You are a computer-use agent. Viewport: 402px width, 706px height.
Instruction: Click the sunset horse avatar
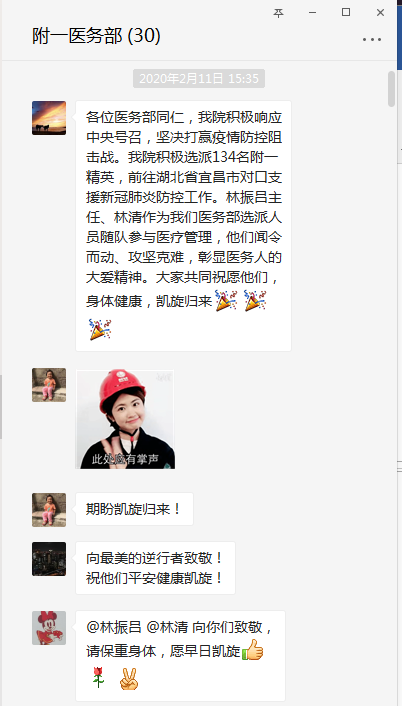coord(49,118)
